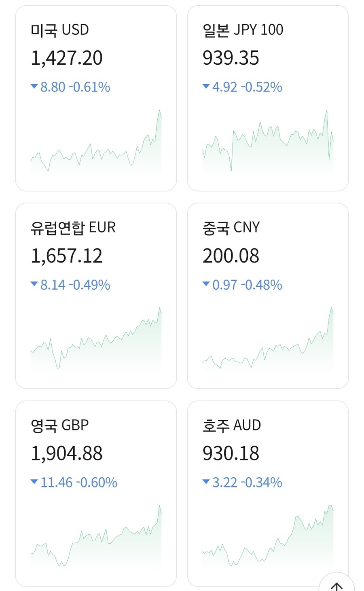Select the 유럽연합 EUR card title
Screen dimensions: 364x591
(73, 228)
